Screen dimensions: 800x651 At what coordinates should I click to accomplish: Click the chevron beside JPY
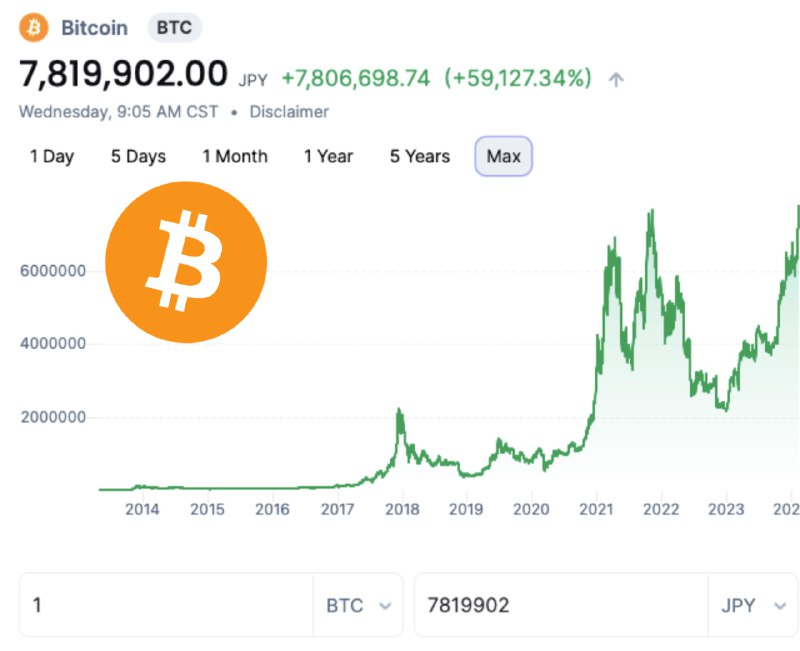780,606
